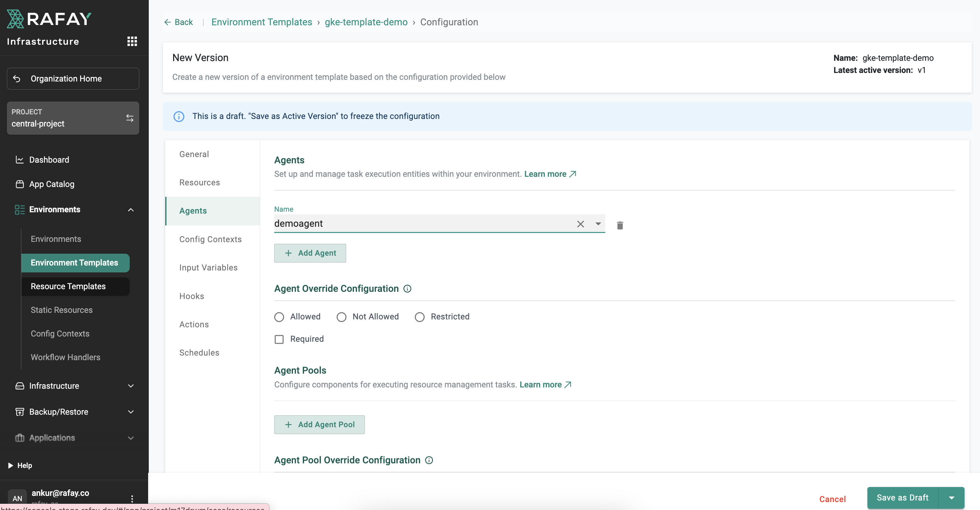The image size is (980, 510).
Task: Open the Input Variables tab
Action: coord(208,267)
